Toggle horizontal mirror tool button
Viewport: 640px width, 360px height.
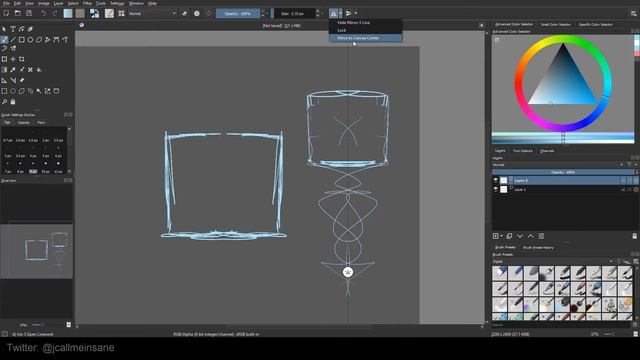(333, 13)
